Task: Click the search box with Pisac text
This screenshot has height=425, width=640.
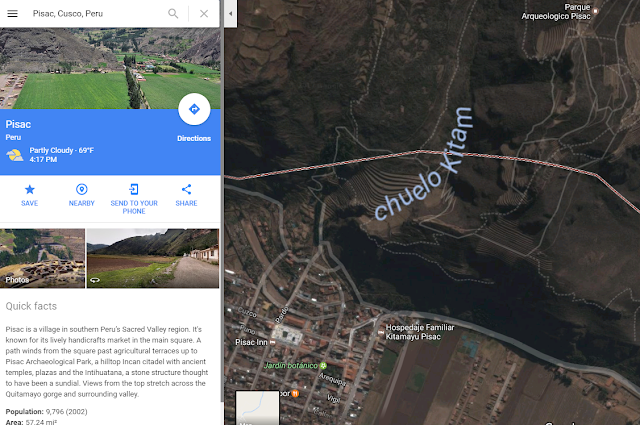Action: 98,13
